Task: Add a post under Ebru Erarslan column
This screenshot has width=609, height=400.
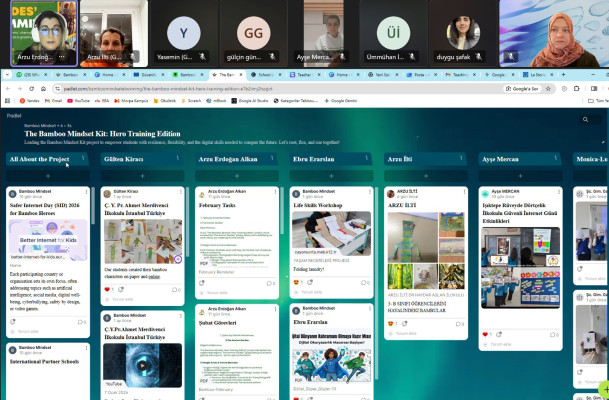Action: 331,176
